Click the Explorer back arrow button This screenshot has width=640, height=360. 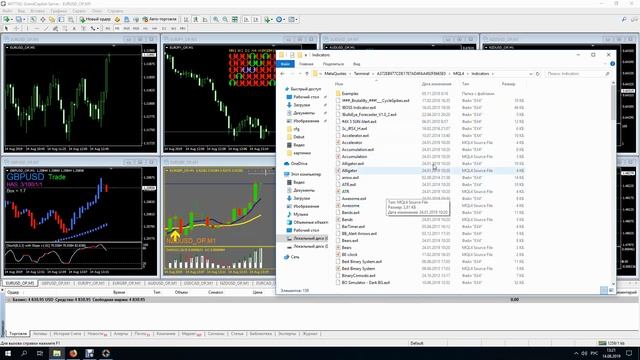[x=282, y=74]
